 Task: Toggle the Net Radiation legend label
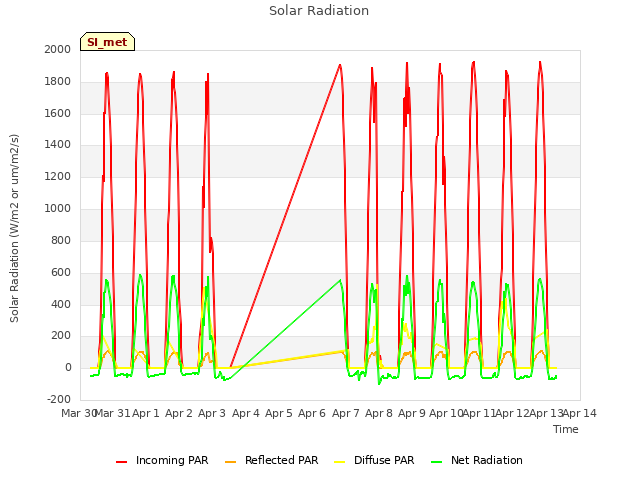pos(487,460)
